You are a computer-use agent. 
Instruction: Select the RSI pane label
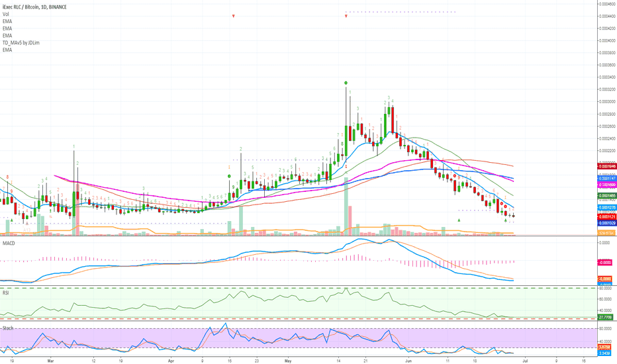[5, 293]
